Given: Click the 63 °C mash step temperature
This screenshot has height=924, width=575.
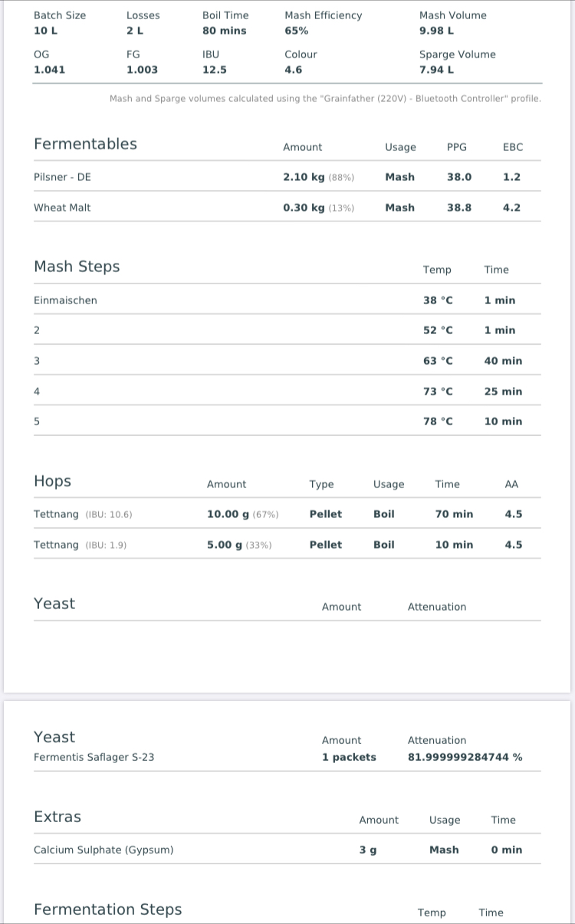Looking at the screenshot, I should tap(438, 361).
